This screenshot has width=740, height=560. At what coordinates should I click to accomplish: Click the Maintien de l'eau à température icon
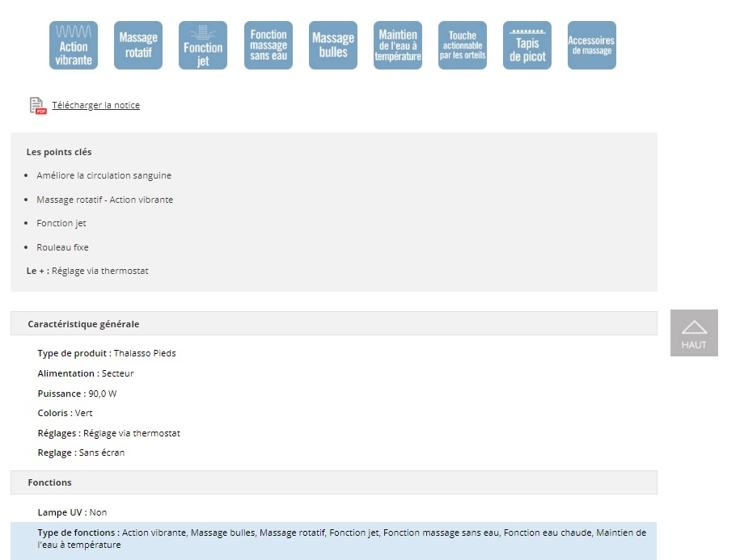pos(398,45)
